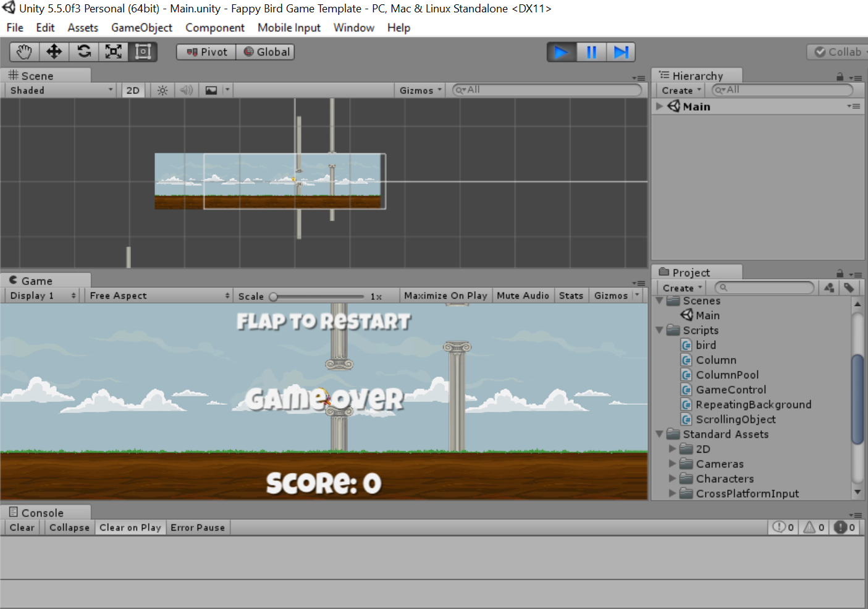Toggle scene audio speaker icon
This screenshot has width=868, height=609.
click(187, 90)
